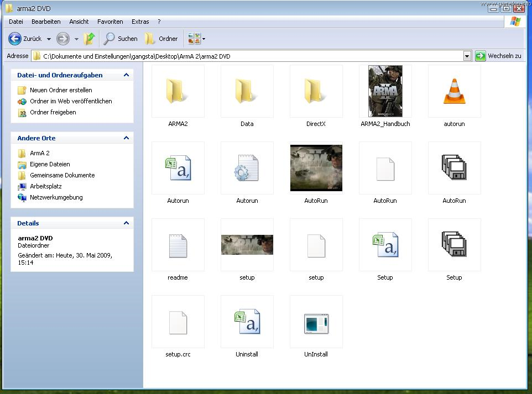This screenshot has width=532, height=394.
Task: Open the Datei menu
Action: [16, 22]
